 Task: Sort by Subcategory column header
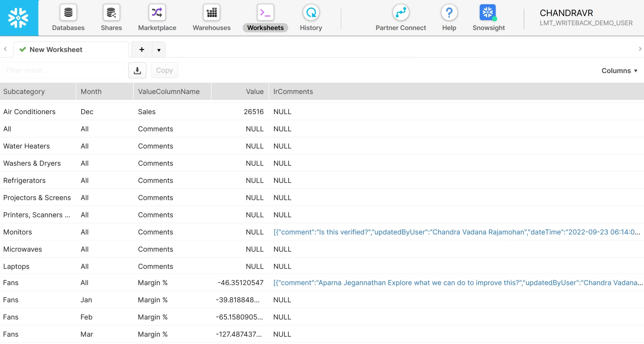point(38,91)
